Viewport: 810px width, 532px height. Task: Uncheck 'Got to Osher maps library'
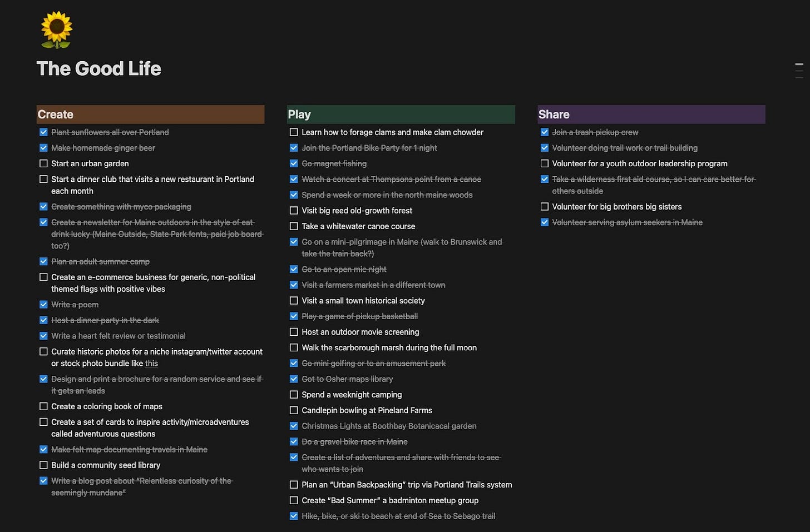(x=294, y=379)
